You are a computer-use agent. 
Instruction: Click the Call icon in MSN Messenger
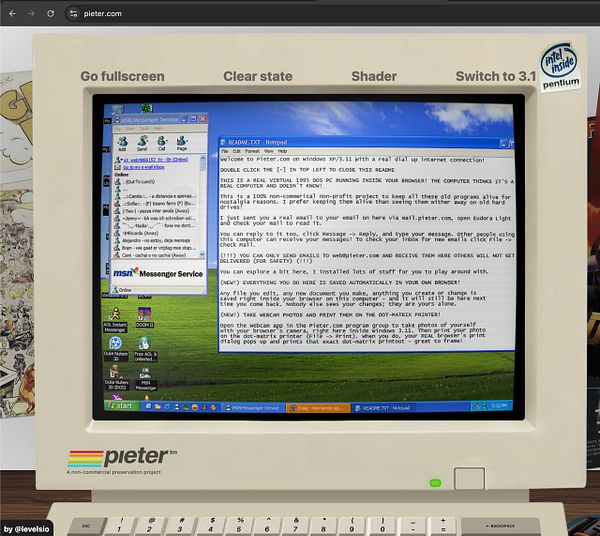click(x=161, y=143)
